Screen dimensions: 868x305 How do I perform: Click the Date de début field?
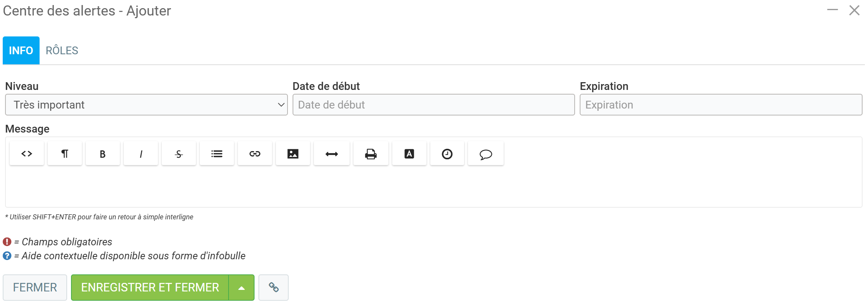point(433,105)
